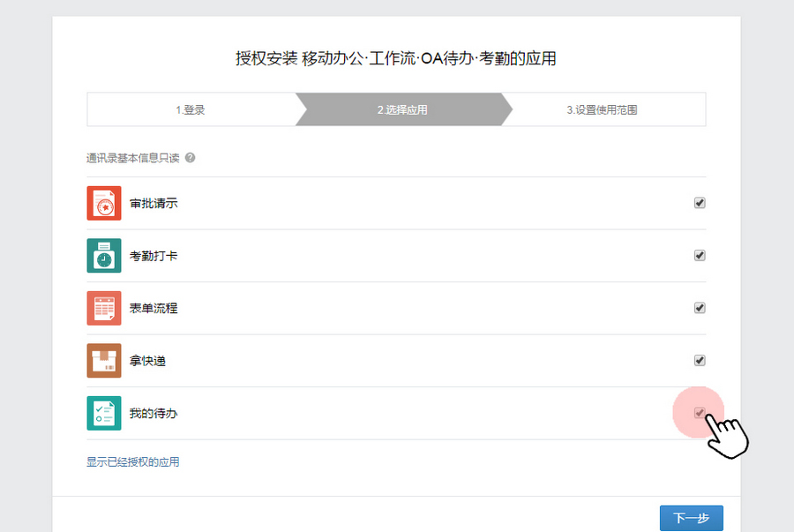This screenshot has width=794, height=532.
Task: Jump to step 3.设置使用范围
Action: [602, 110]
